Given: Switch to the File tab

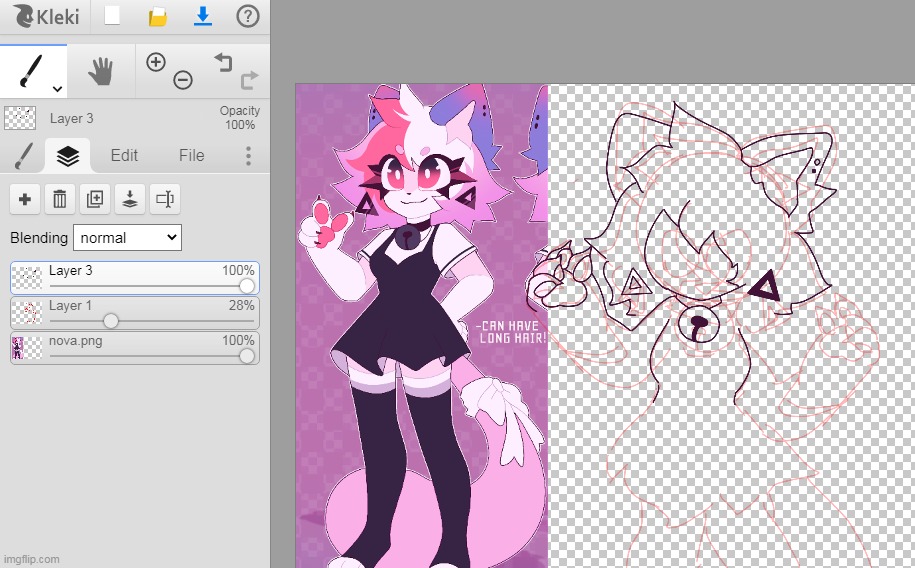Looking at the screenshot, I should coord(191,155).
